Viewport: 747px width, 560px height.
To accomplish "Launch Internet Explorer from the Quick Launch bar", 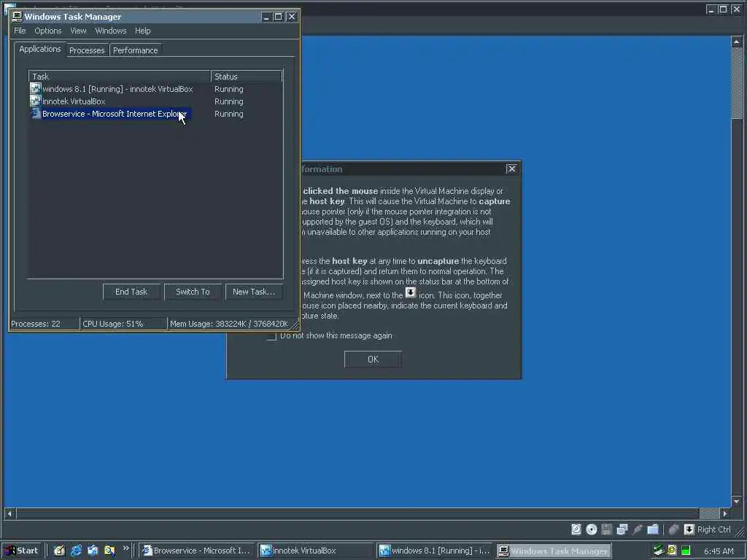I will [x=76, y=551].
